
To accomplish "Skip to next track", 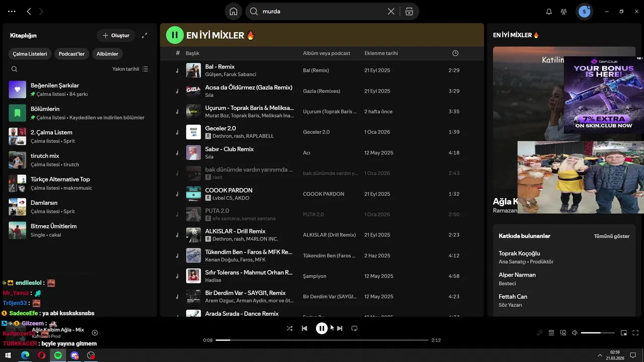I will pyautogui.click(x=340, y=328).
